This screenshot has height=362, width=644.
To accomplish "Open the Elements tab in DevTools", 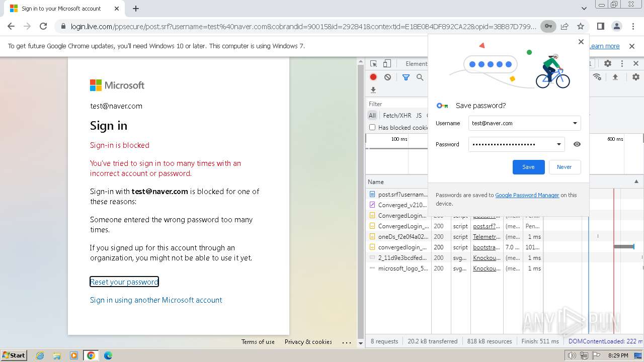I will (416, 64).
